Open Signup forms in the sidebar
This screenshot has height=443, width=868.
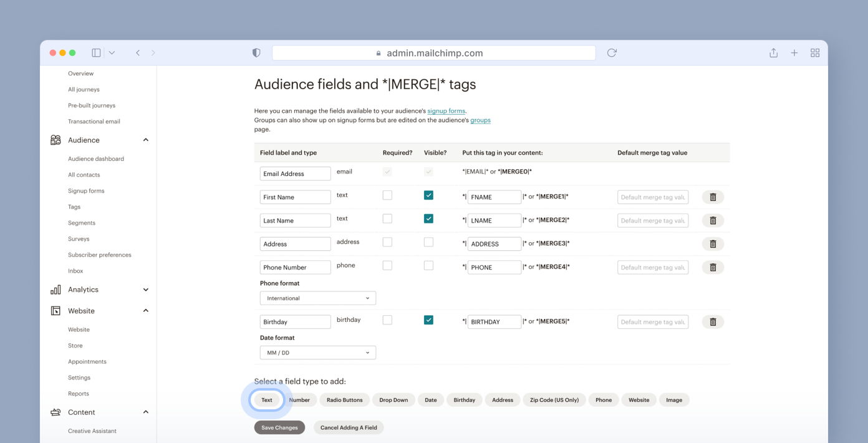point(86,191)
